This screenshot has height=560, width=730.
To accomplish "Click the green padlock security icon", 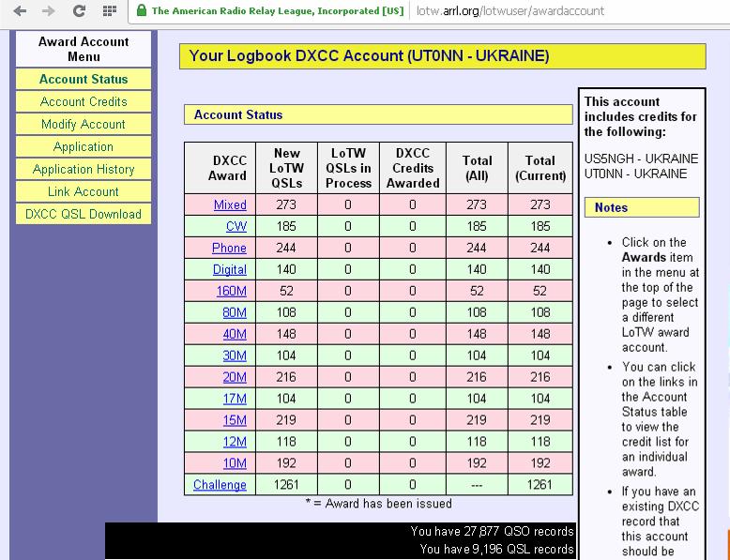I will (x=142, y=10).
